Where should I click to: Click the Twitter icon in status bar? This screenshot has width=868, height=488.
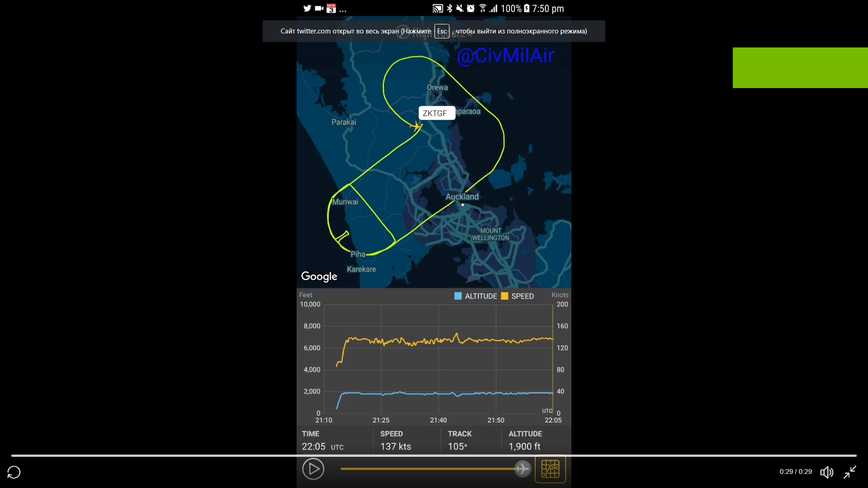[307, 8]
